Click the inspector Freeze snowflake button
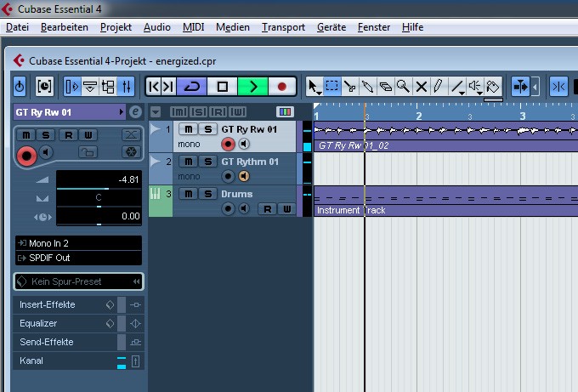 [x=131, y=152]
